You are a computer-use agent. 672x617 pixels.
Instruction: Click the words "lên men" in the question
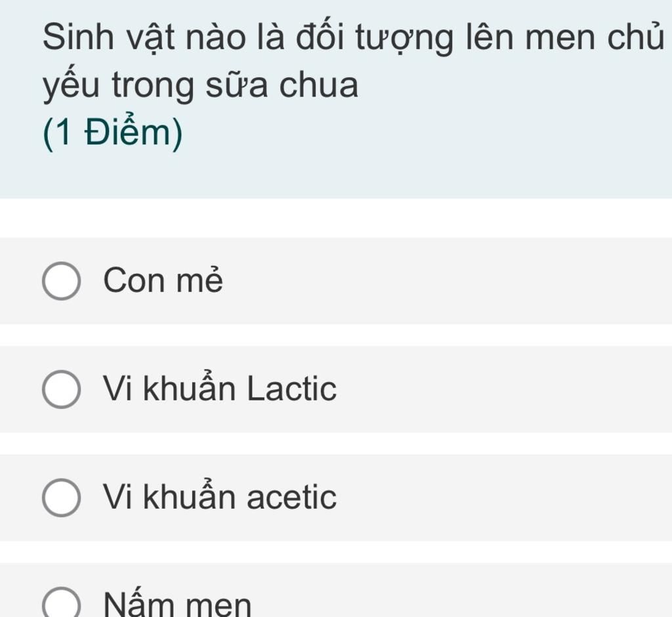[x=522, y=38]
